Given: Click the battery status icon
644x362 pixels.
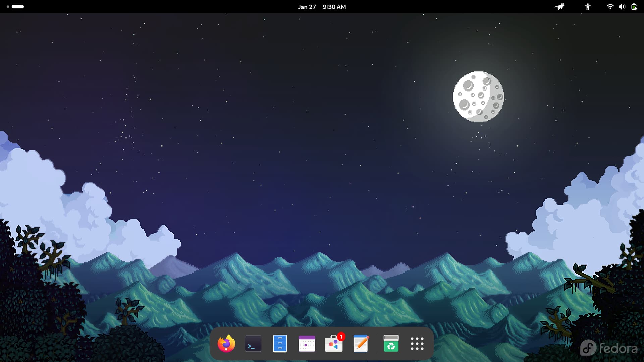Looking at the screenshot, I should [634, 7].
